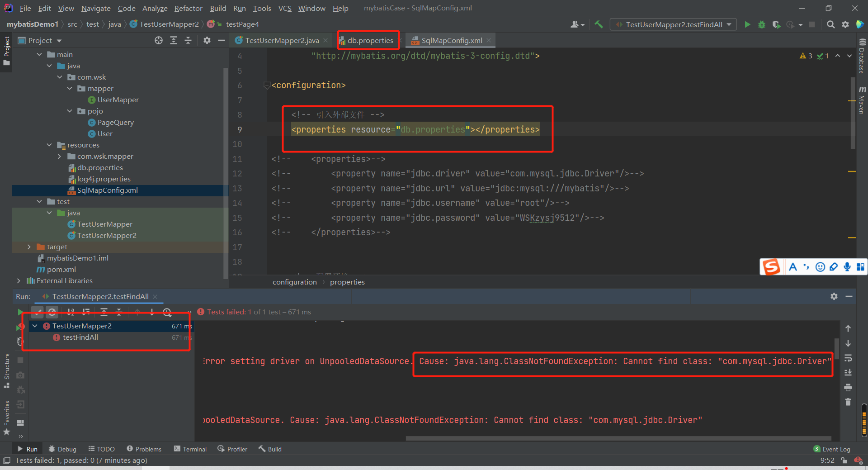Click the console horizontal scrollbar
This screenshot has width=868, height=470.
coord(618,438)
